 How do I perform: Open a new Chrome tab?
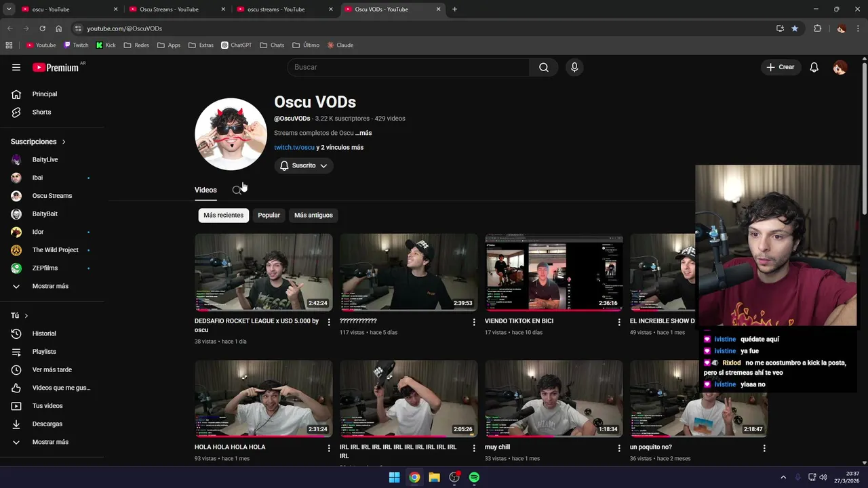[x=454, y=9]
